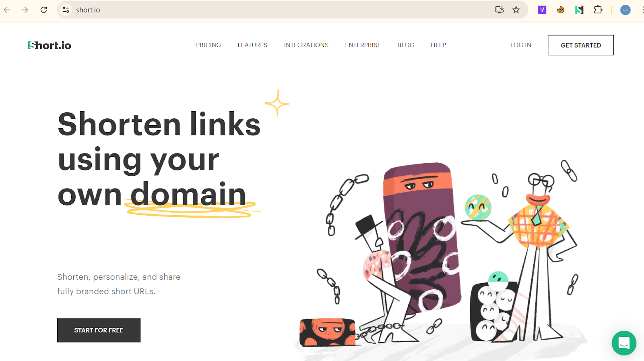This screenshot has height=361, width=644.
Task: Click the Get Started button
Action: [x=581, y=45]
